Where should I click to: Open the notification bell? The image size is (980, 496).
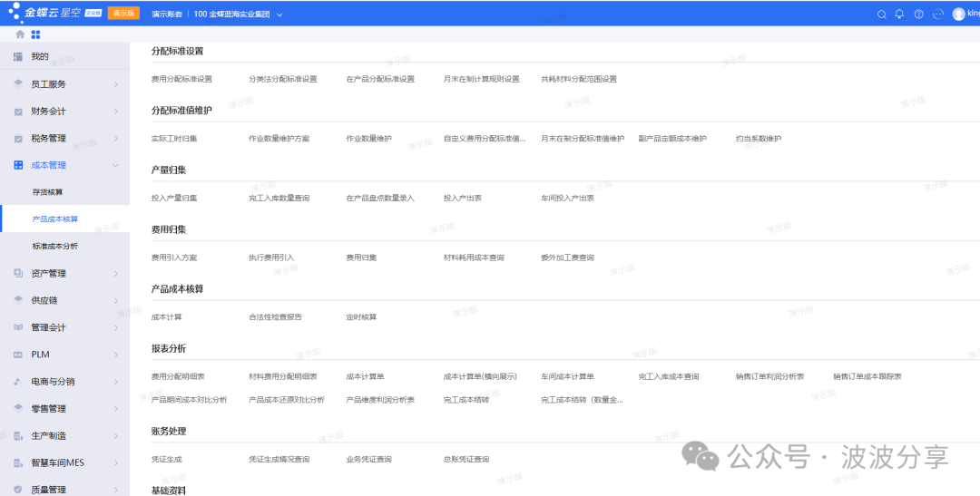[899, 14]
